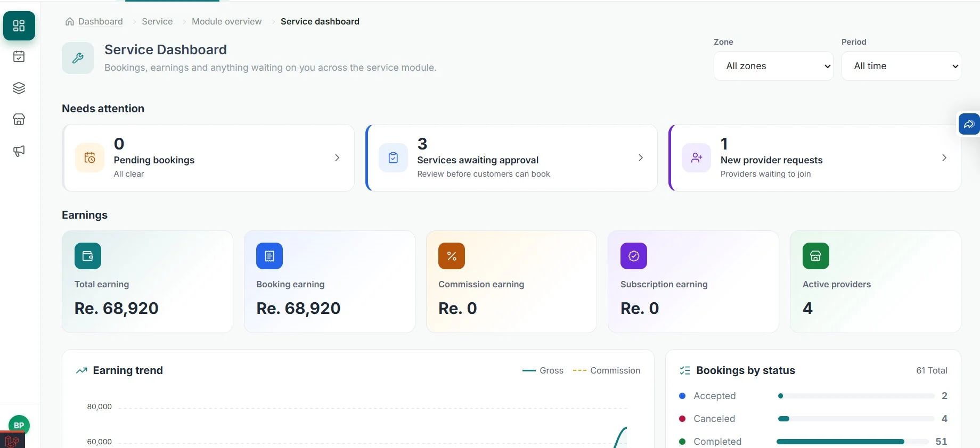Click the 61 Total bookings label
The image size is (980, 448).
coord(932,370)
